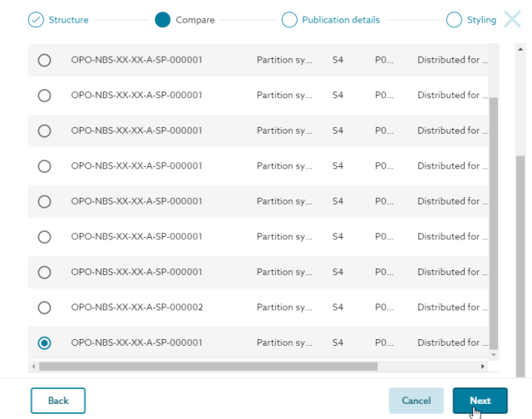Select the Compare step in the wizard
Viewport: 532px width, 419px height.
click(x=185, y=20)
